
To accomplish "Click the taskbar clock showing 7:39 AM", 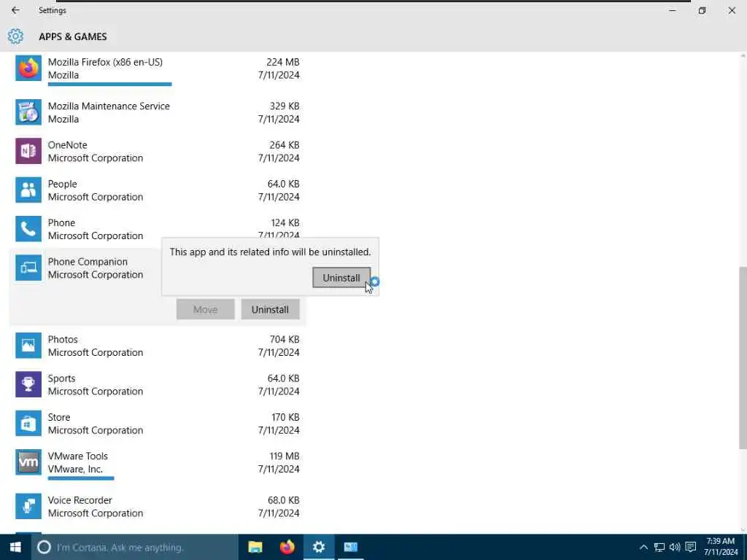I will click(x=721, y=547).
